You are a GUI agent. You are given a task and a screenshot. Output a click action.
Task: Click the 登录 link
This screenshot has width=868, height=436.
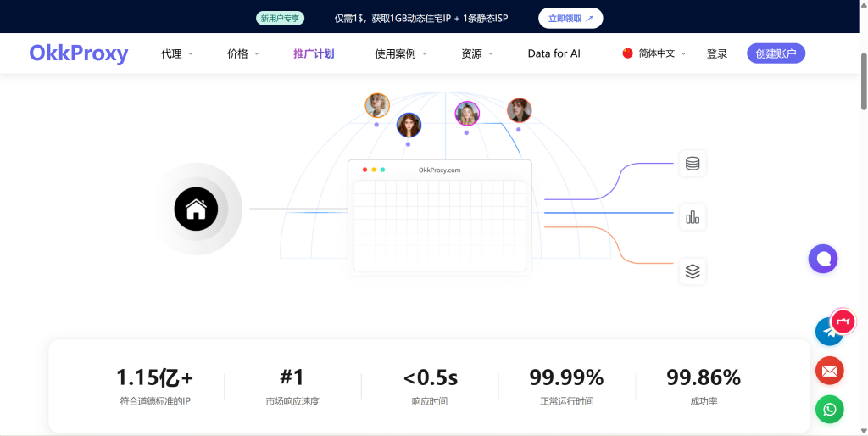tap(717, 53)
